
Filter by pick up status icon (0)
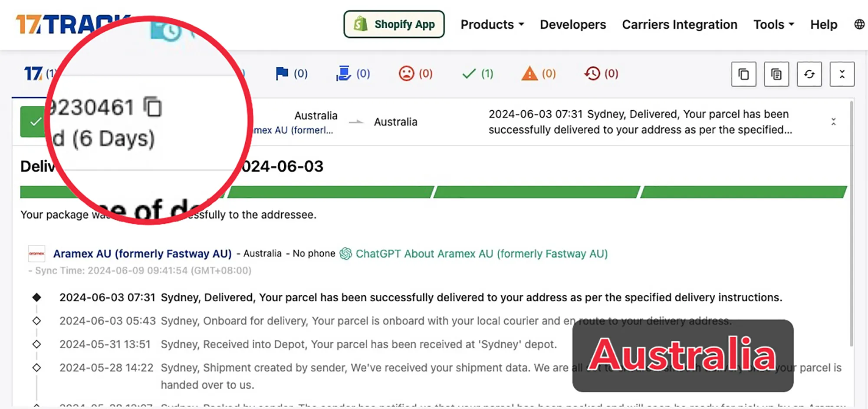point(353,73)
